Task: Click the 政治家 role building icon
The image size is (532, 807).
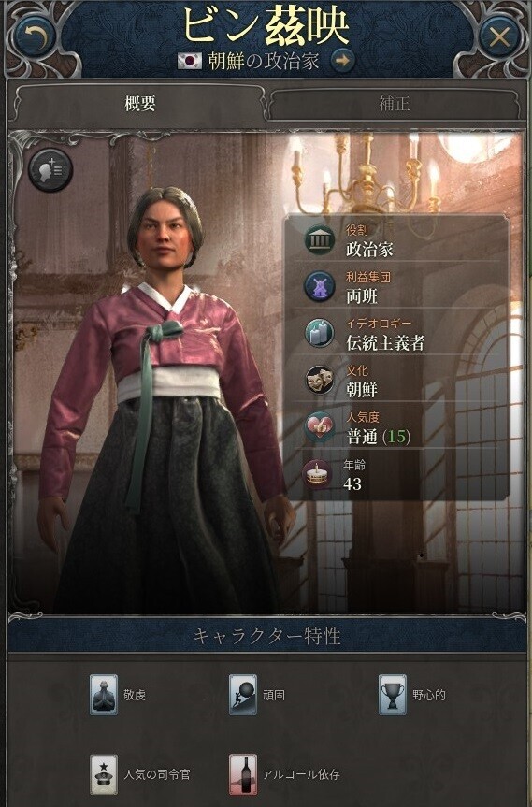Action: (x=320, y=240)
